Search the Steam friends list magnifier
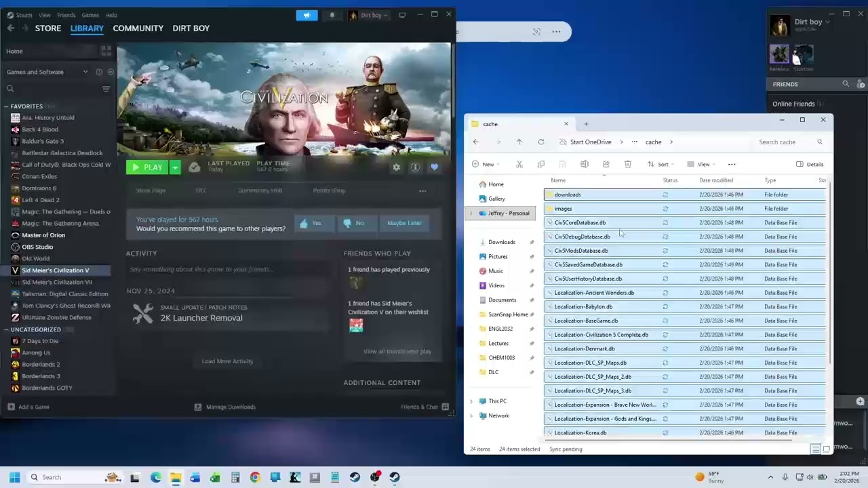 point(846,84)
